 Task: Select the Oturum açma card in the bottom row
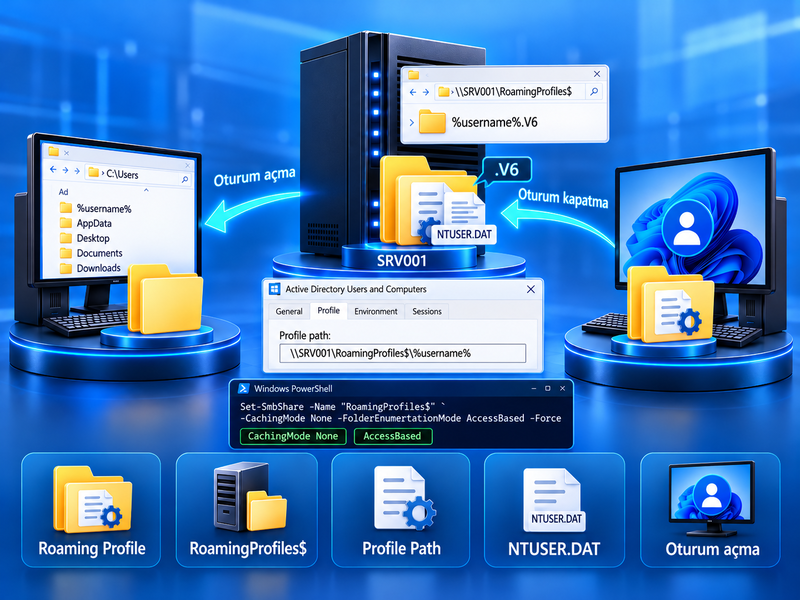[x=711, y=510]
